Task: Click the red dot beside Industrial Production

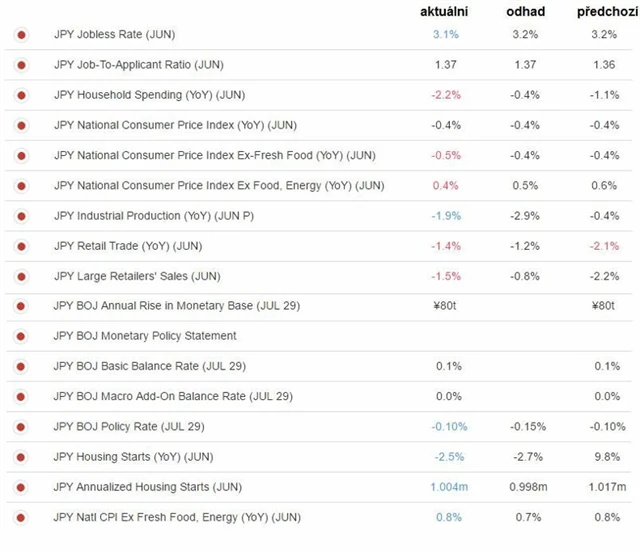Action: click(21, 216)
